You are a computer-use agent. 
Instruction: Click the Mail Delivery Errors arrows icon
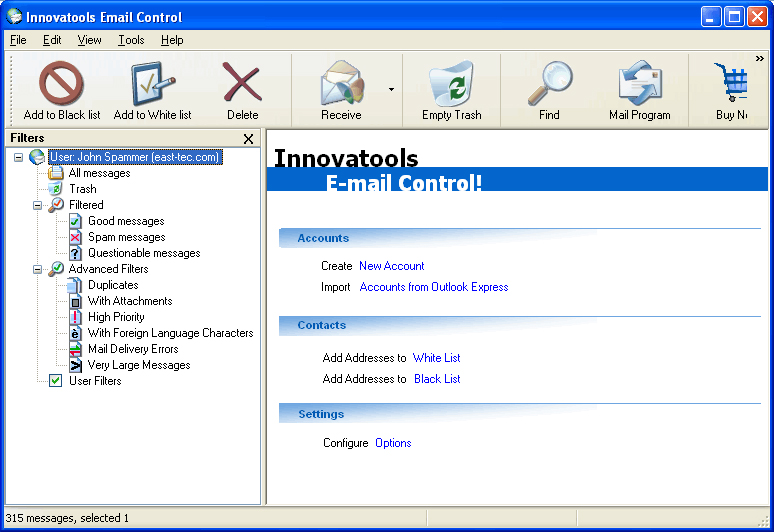[75, 349]
